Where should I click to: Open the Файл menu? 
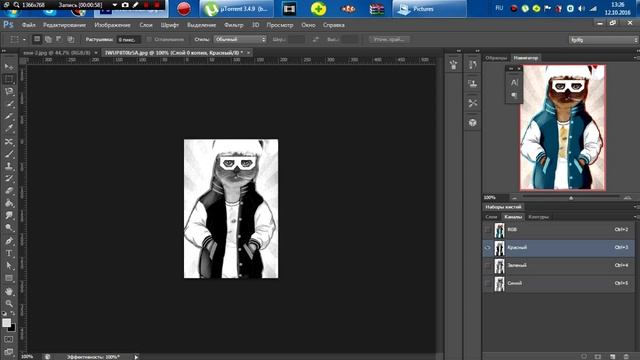pos(29,25)
